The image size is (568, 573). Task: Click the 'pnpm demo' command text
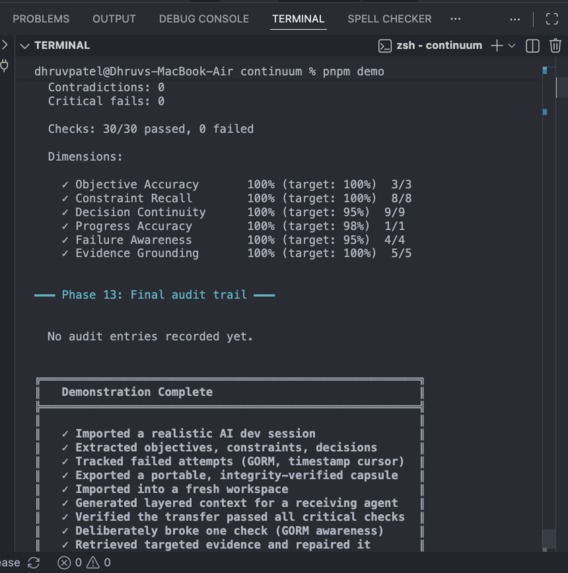coord(353,72)
